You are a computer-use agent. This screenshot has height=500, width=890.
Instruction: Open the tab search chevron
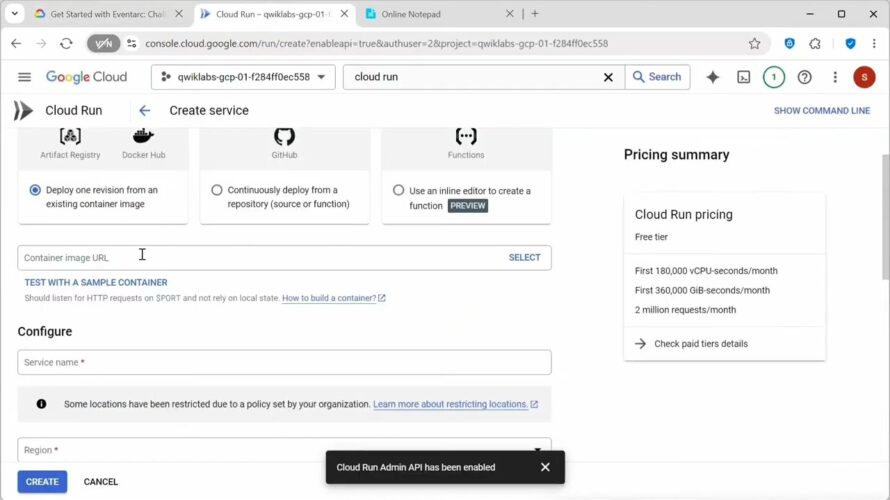[x=14, y=13]
